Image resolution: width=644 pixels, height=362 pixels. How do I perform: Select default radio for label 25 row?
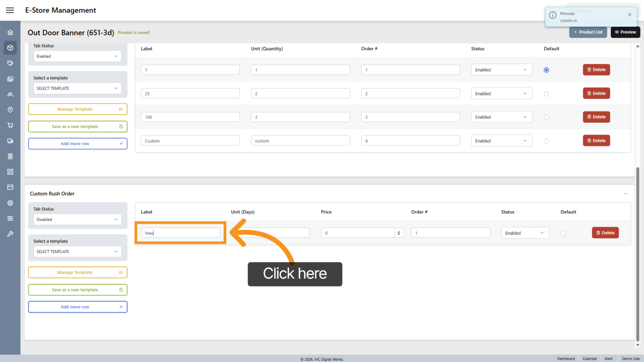[546, 94]
